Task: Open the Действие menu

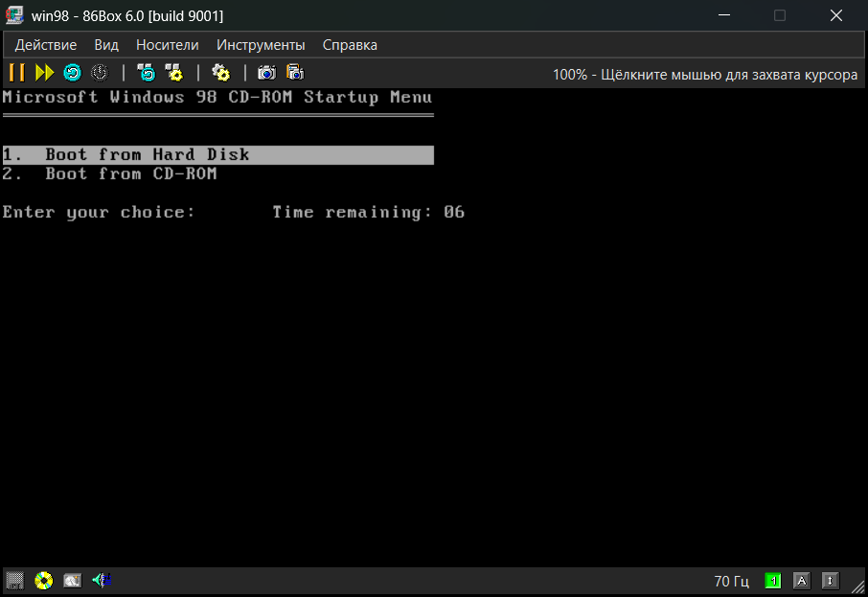Action: (46, 45)
